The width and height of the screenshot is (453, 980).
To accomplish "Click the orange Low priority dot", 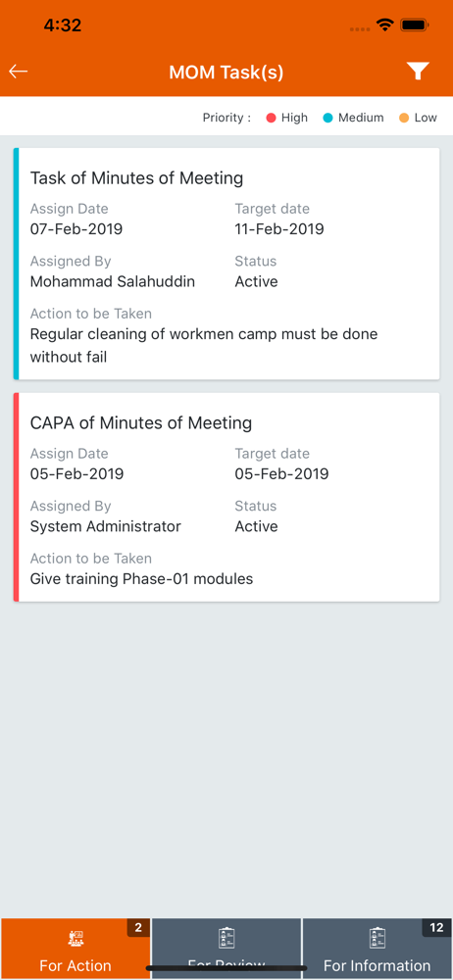I will point(404,118).
